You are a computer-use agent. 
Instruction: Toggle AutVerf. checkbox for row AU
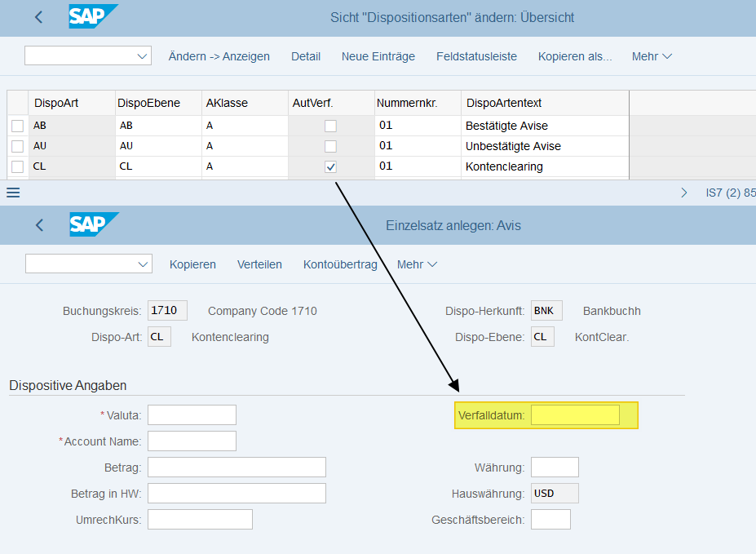click(330, 146)
